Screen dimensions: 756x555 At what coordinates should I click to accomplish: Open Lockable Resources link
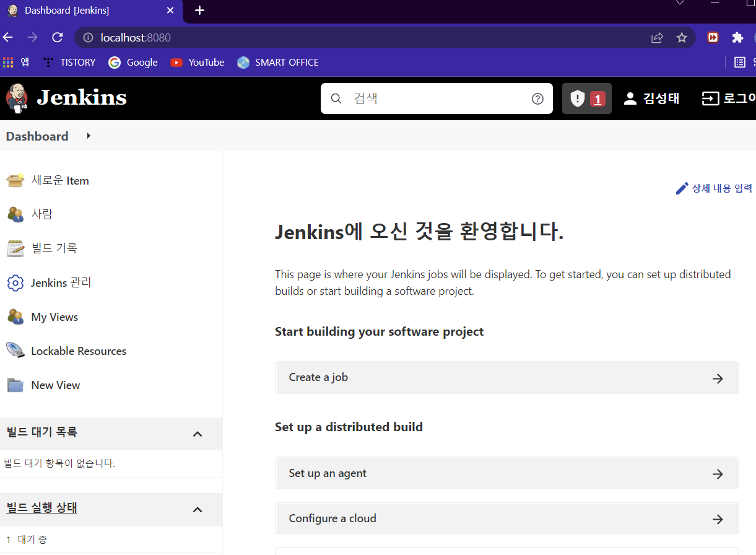(79, 351)
